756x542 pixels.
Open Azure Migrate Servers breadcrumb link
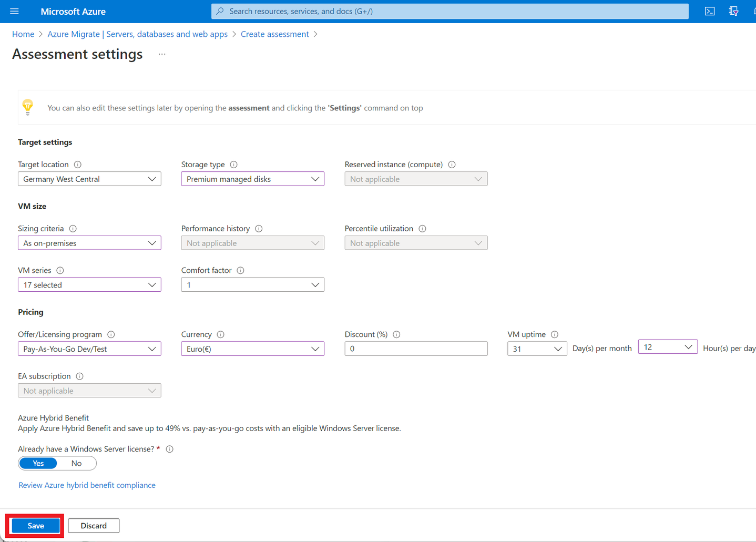138,34
